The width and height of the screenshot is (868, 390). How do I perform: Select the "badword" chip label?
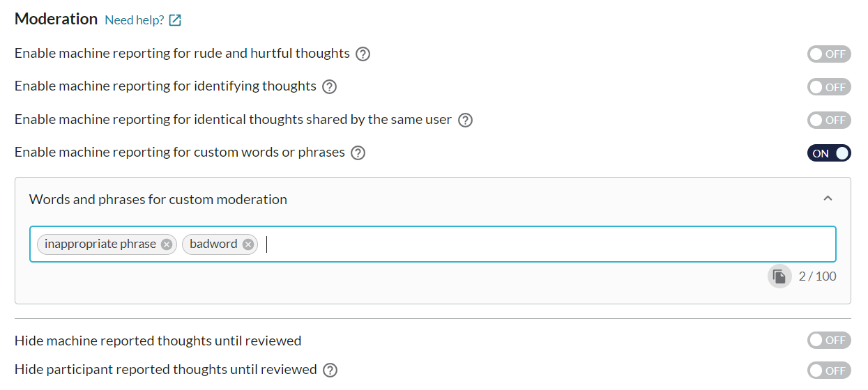(x=213, y=244)
